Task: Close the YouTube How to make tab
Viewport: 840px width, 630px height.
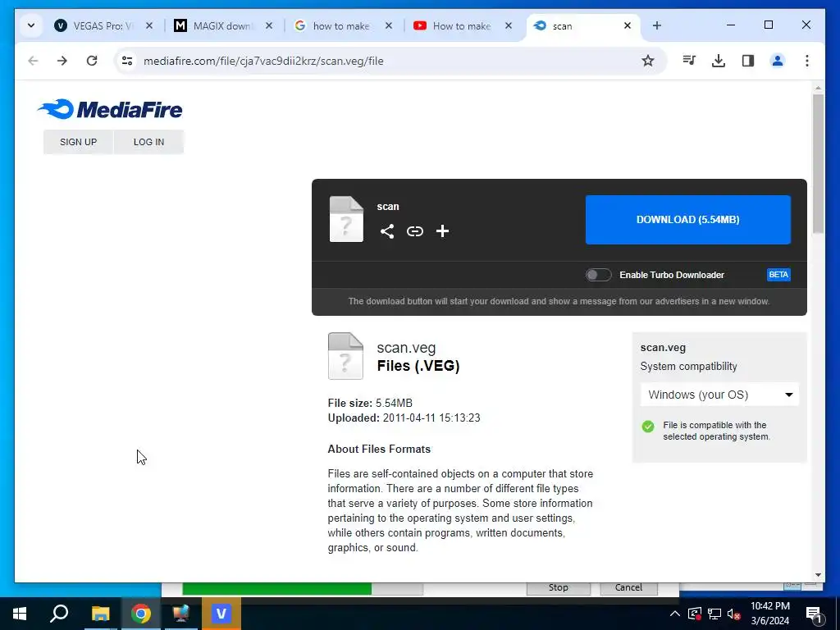Action: tap(509, 25)
